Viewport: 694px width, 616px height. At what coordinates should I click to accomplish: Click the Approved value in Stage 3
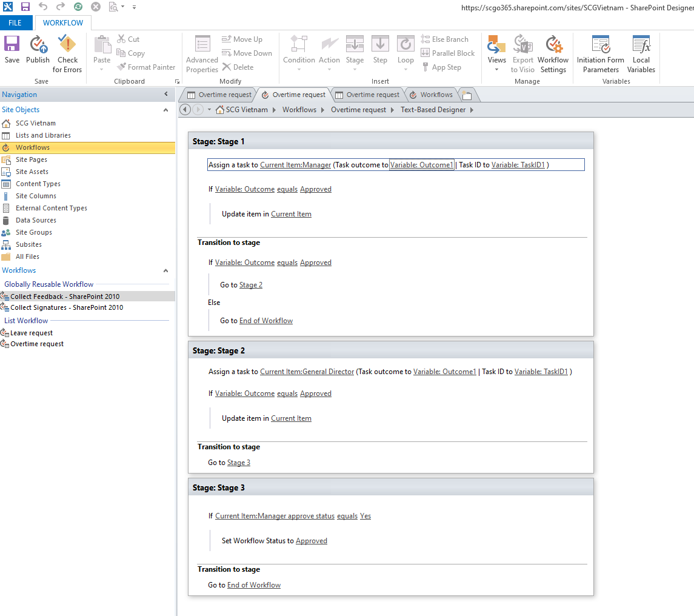[312, 541]
